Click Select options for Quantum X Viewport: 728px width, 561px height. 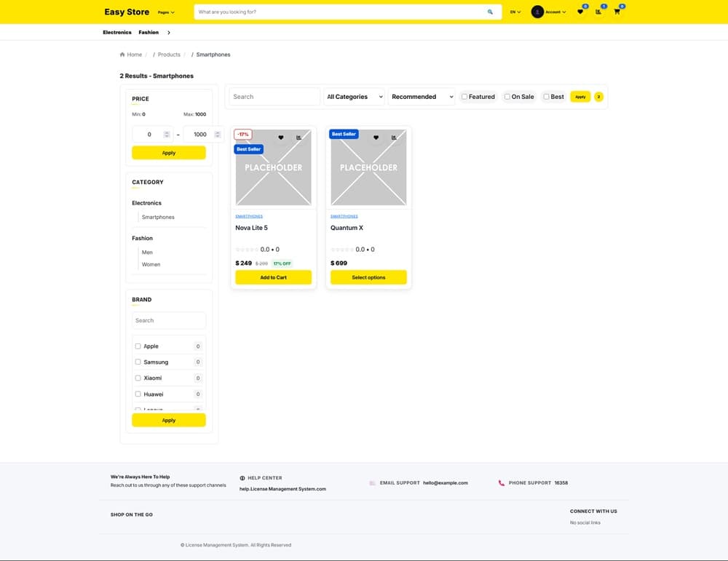point(368,277)
